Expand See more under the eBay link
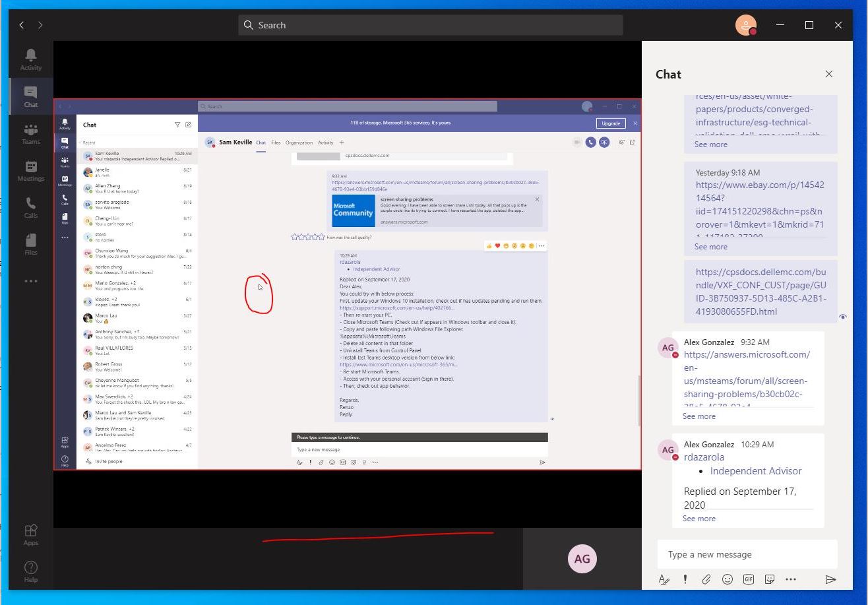Viewport: 868px width, 605px height. coord(711,247)
